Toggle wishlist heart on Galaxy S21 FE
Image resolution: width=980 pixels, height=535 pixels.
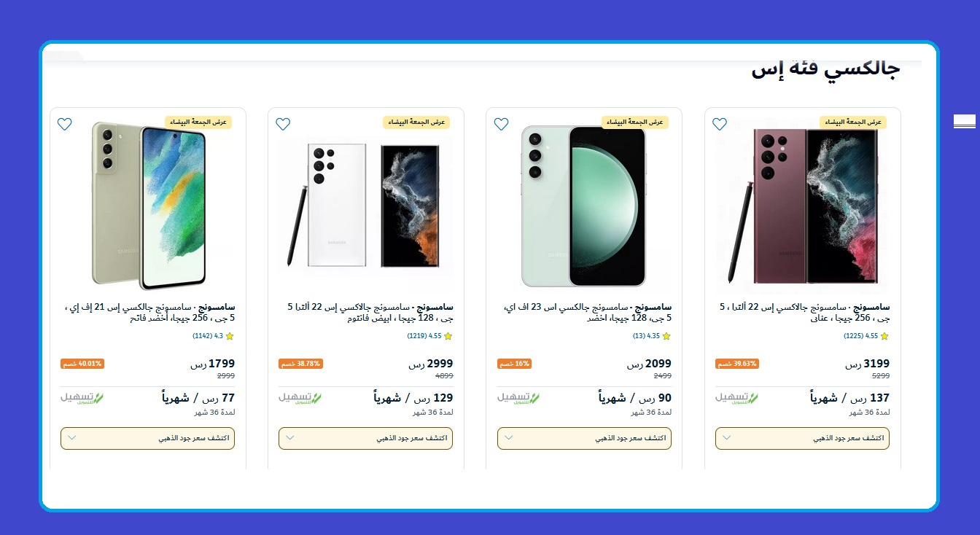click(x=64, y=124)
